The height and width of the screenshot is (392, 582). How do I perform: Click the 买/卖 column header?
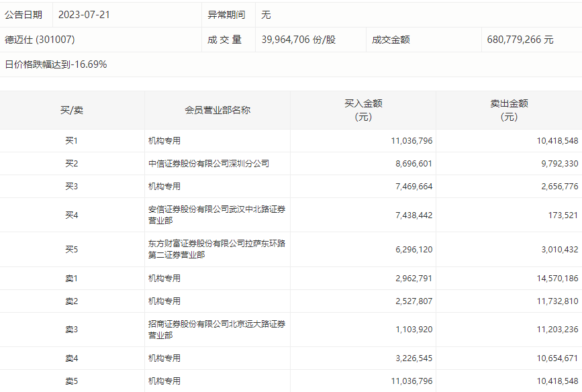tap(72, 110)
